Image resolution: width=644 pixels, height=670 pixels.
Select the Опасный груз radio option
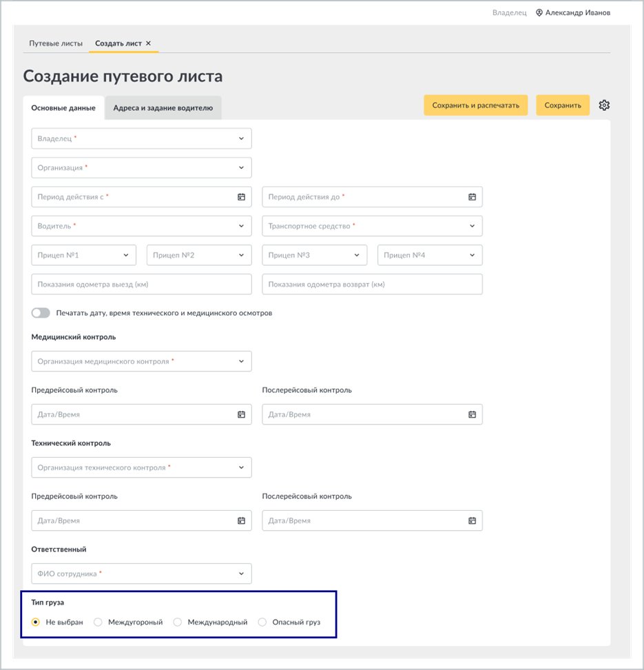262,622
